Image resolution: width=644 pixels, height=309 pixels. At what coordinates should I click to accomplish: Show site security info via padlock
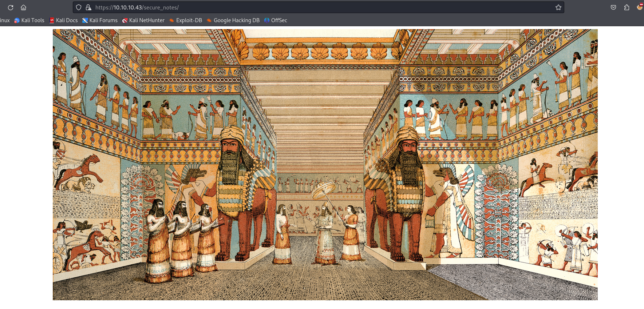(88, 7)
